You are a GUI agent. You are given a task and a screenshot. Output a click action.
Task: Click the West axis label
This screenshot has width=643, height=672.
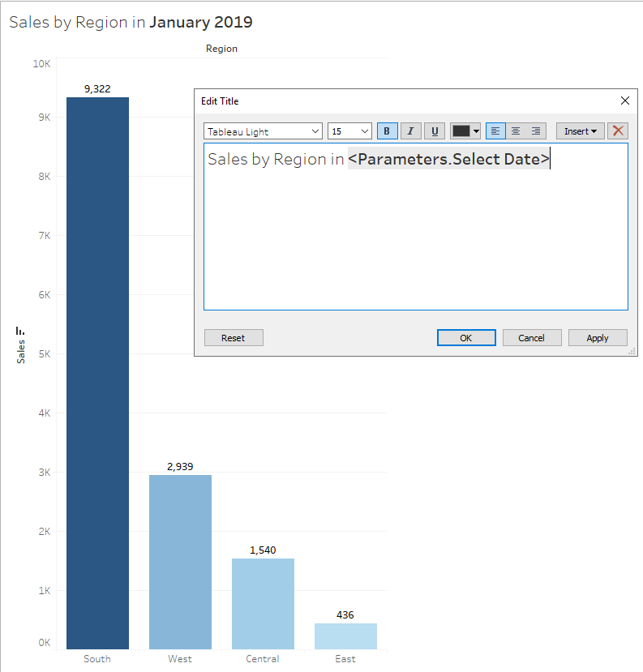coord(180,659)
